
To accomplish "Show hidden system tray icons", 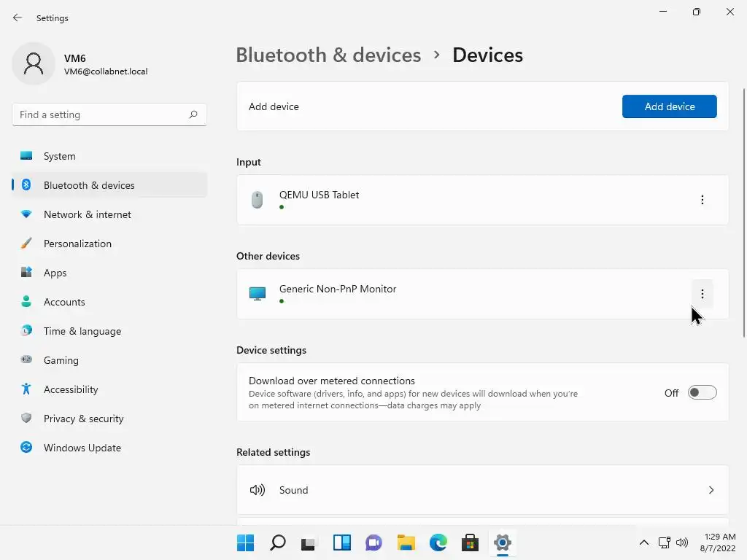I will [643, 542].
